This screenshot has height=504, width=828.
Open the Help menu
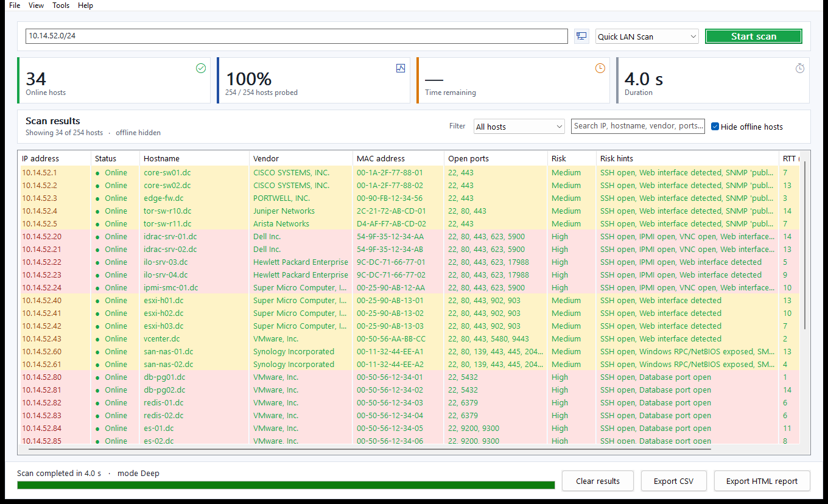(x=86, y=5)
